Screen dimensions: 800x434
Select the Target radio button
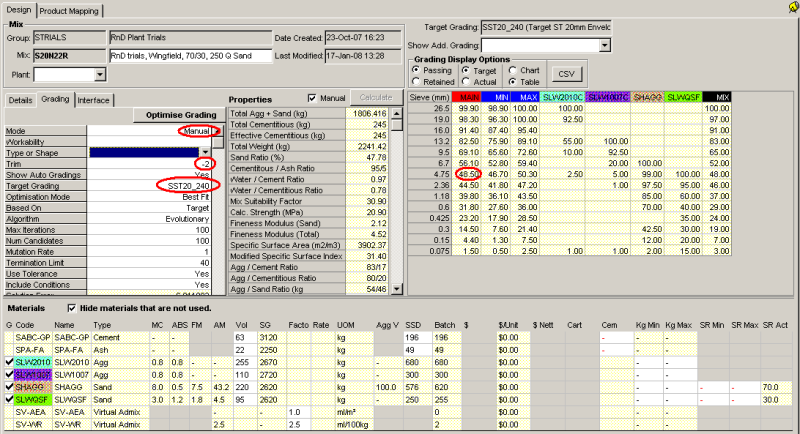coord(466,70)
